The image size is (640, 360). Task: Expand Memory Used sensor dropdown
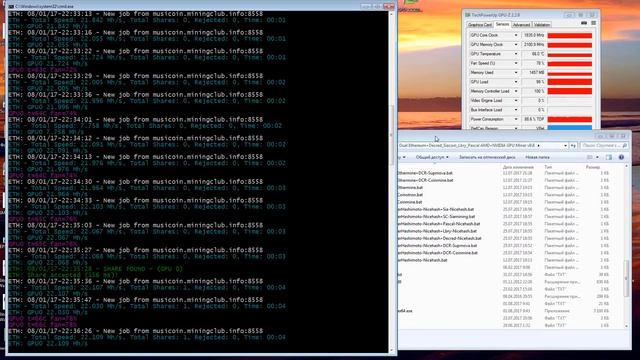click(516, 73)
